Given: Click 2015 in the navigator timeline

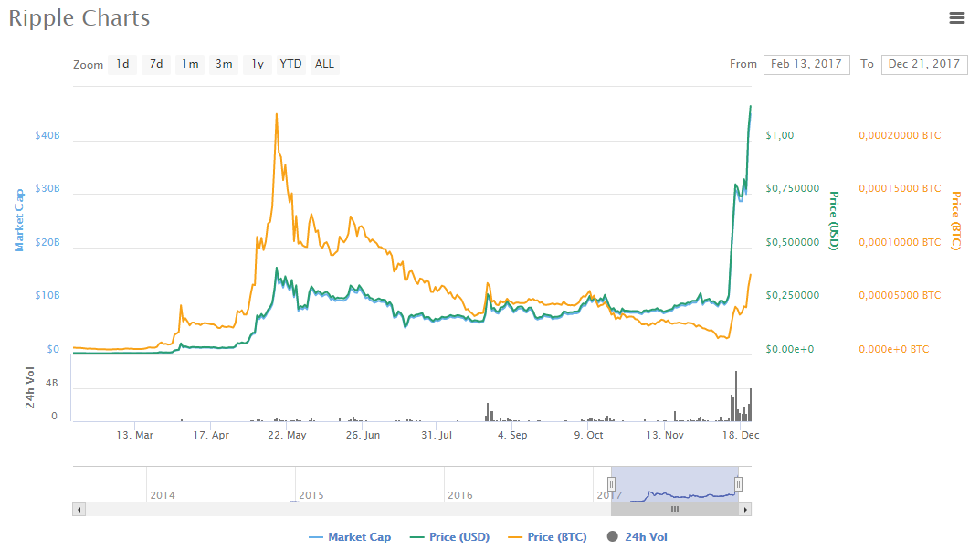Looking at the screenshot, I should 311,495.
